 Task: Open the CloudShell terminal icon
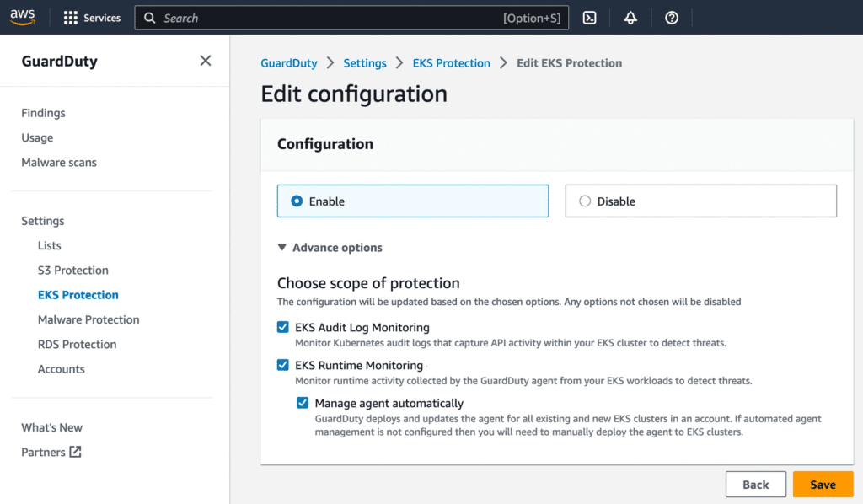[589, 17]
